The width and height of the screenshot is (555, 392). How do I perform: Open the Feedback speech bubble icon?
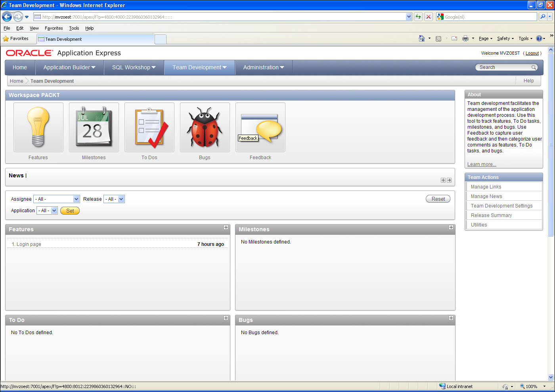tap(260, 127)
